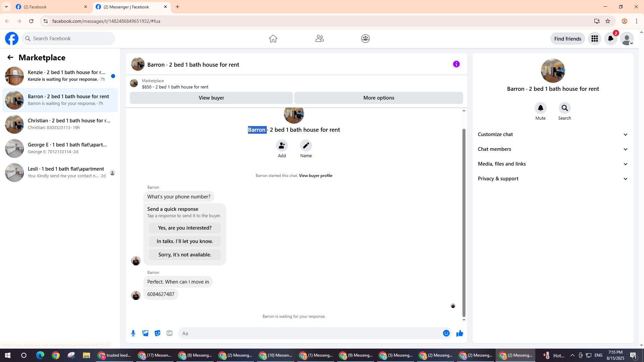The width and height of the screenshot is (644, 362).
Task: Open Christian conversation
Action: pyautogui.click(x=60, y=124)
